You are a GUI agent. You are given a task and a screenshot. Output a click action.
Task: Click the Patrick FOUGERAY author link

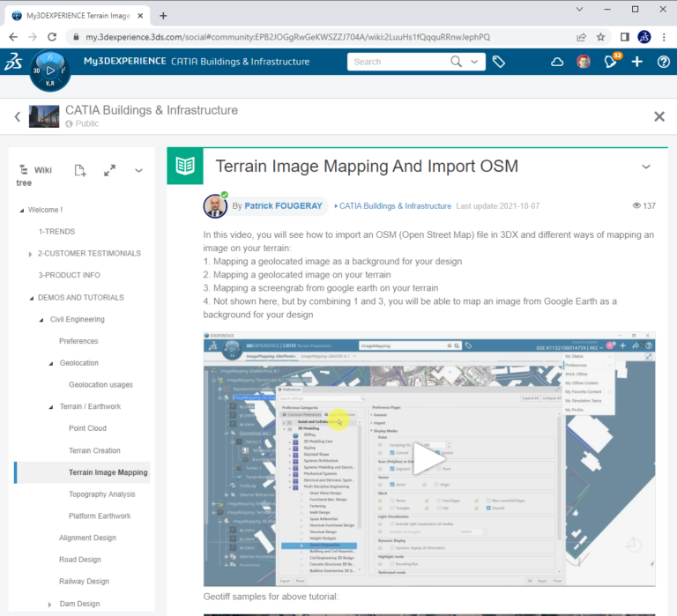click(x=283, y=205)
